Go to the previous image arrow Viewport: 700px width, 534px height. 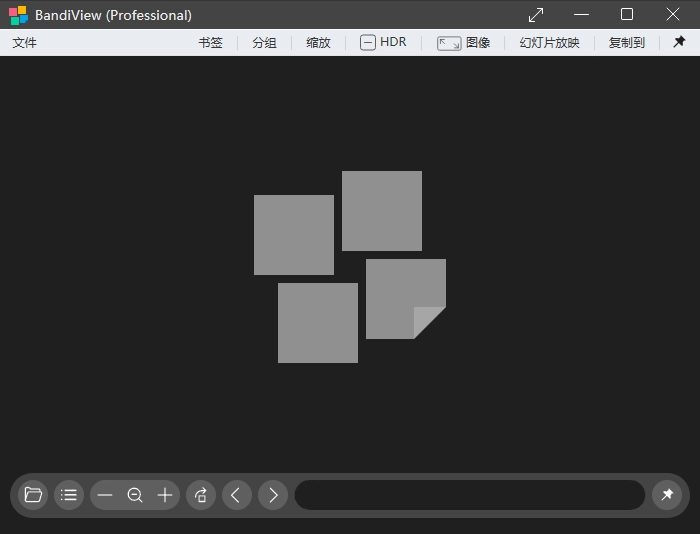[237, 495]
